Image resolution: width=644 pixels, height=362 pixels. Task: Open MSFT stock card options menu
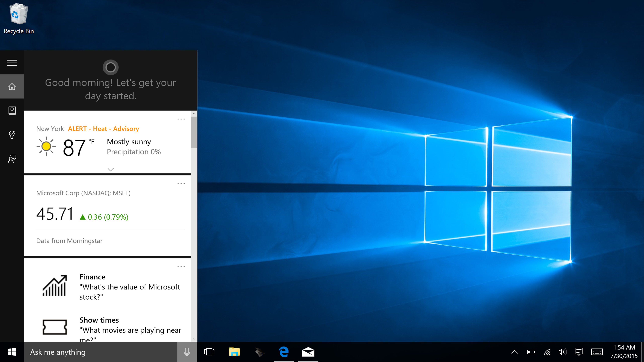pos(181,183)
